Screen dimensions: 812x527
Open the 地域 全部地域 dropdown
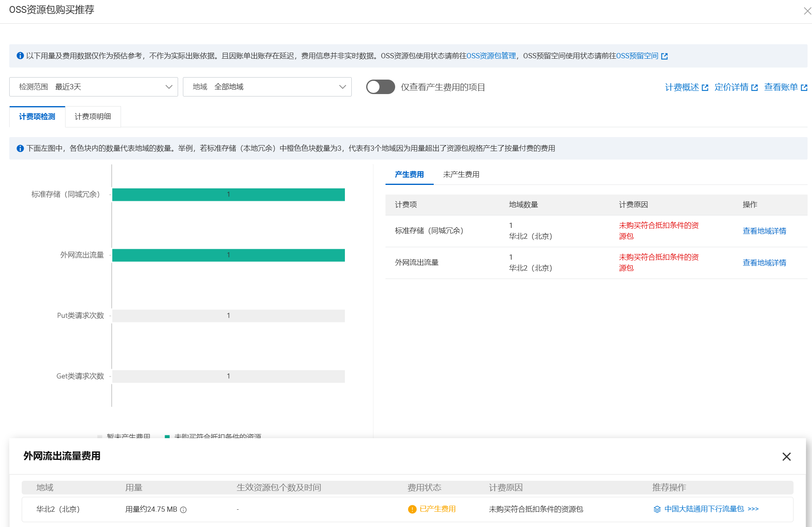click(x=267, y=87)
